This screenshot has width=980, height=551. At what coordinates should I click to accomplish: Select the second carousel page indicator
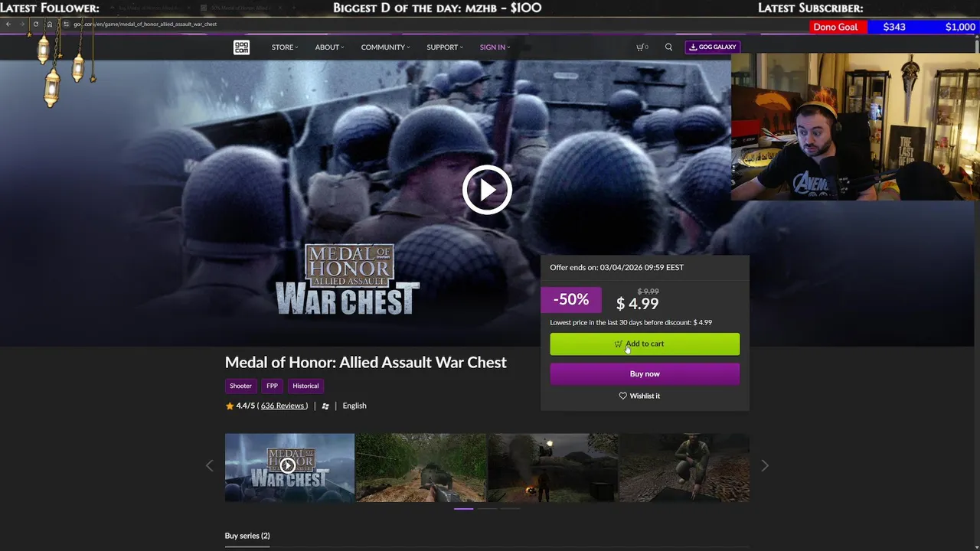[487, 508]
